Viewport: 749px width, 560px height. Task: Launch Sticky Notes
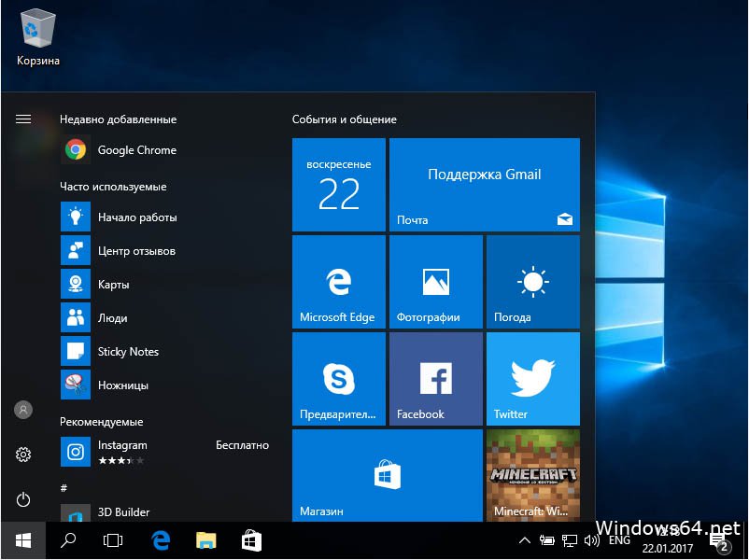tap(164, 352)
